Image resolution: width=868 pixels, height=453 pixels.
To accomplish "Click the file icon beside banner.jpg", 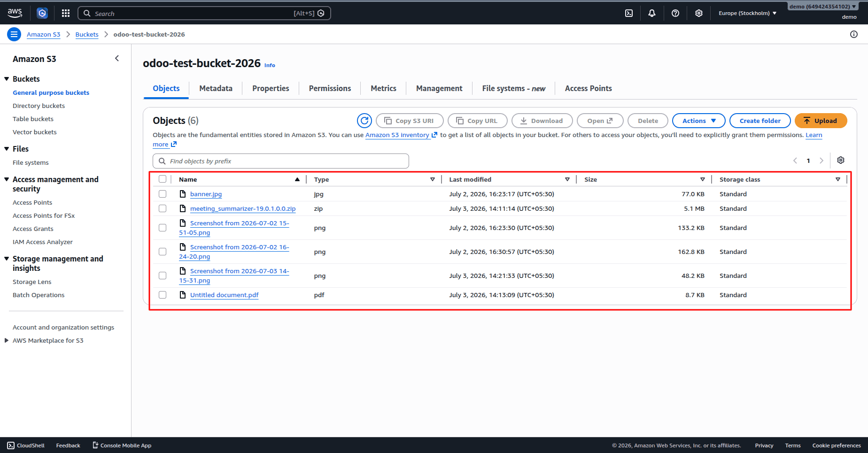I will point(183,194).
